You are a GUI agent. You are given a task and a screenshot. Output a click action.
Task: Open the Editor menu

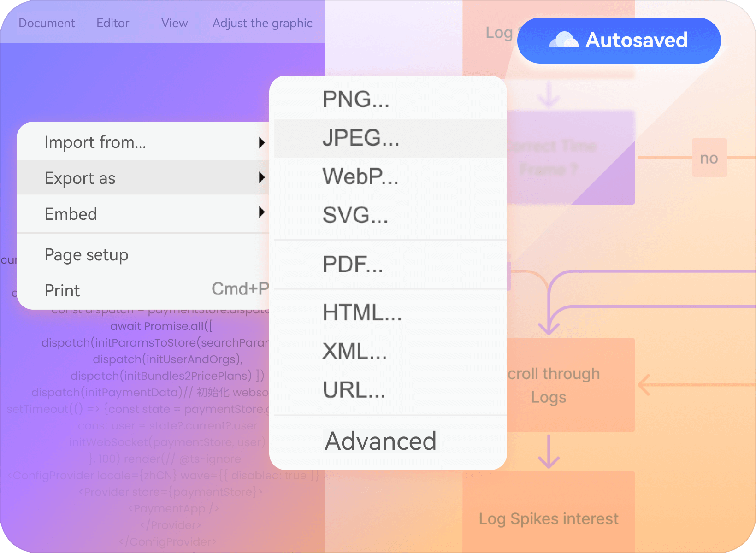[x=112, y=23]
